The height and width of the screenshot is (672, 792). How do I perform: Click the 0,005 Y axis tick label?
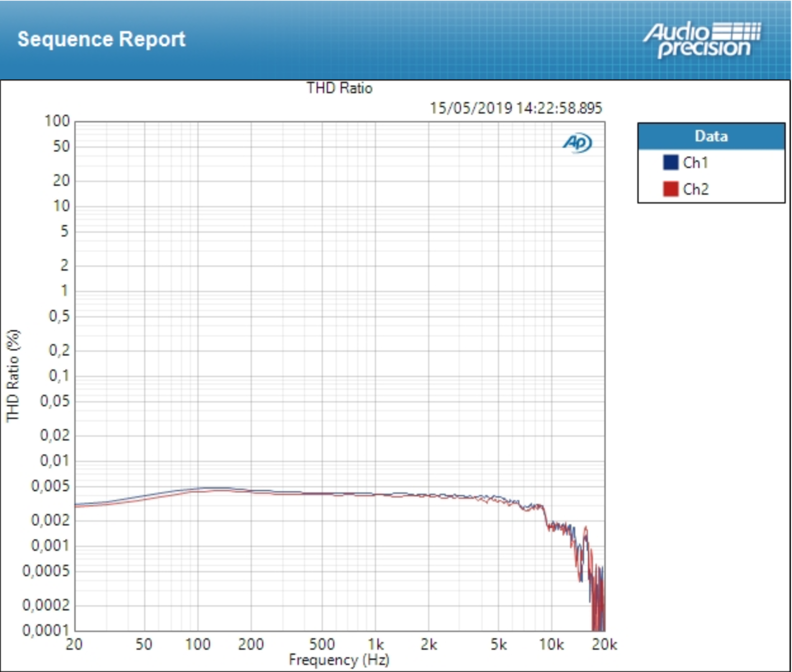pos(50,485)
